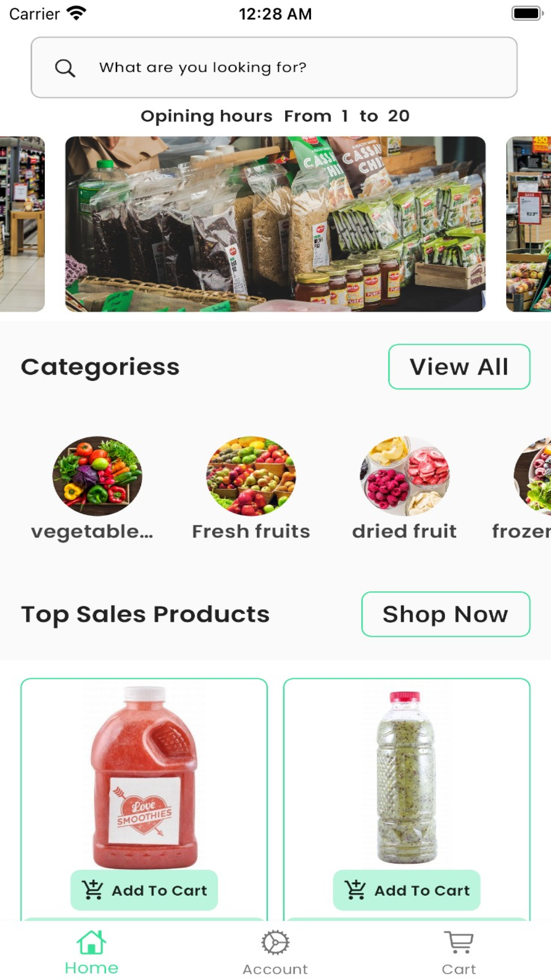
Task: Open the Account tab
Action: pos(275,952)
